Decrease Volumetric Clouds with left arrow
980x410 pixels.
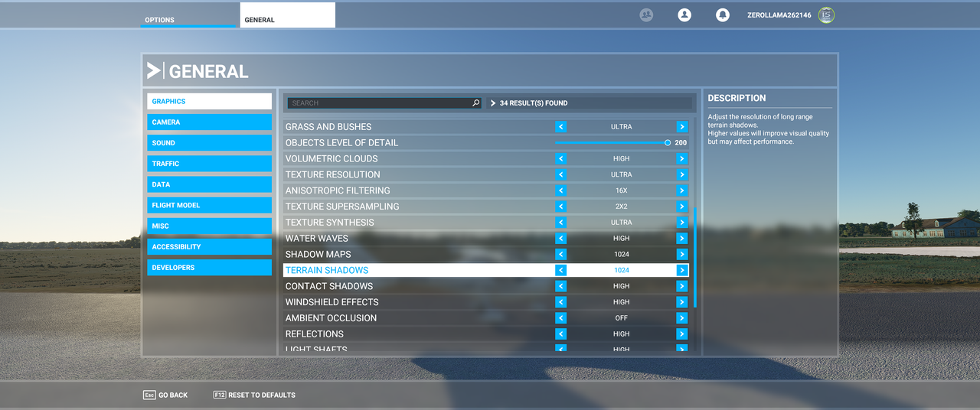[x=560, y=158]
